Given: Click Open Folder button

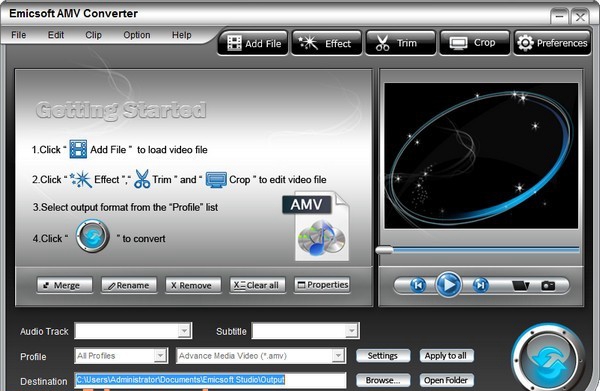Looking at the screenshot, I should click(447, 380).
